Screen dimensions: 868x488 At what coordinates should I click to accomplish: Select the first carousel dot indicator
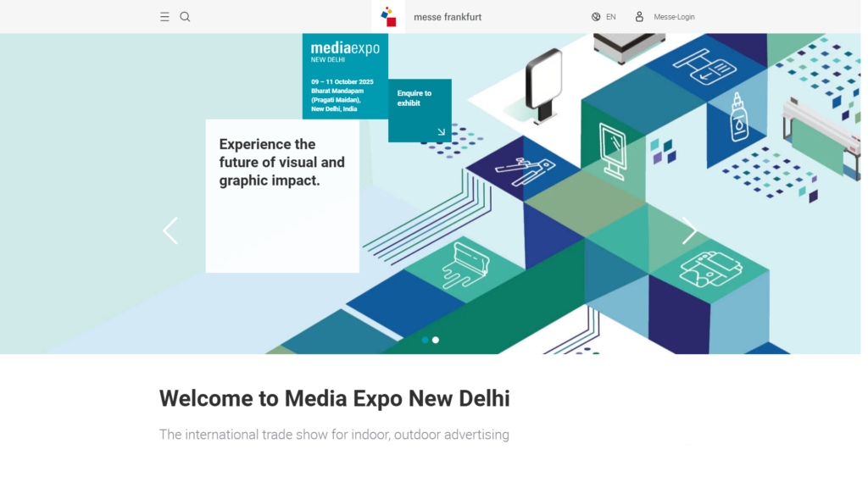pyautogui.click(x=426, y=340)
